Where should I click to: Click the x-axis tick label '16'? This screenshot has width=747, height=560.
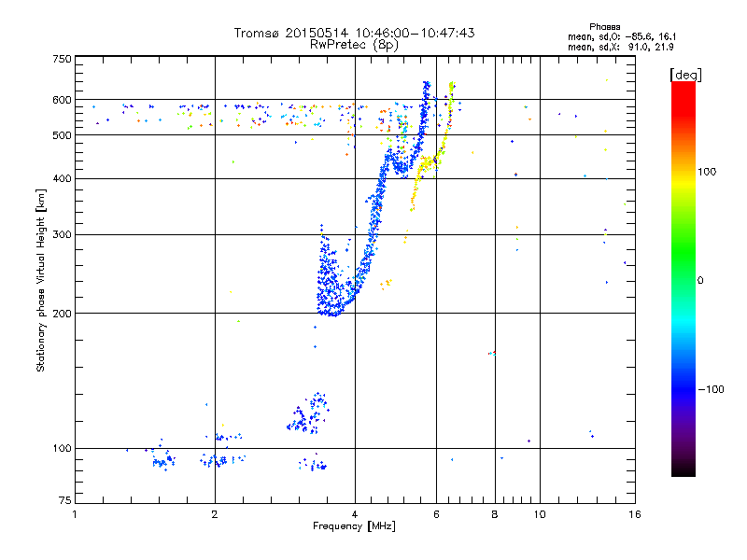tap(635, 514)
